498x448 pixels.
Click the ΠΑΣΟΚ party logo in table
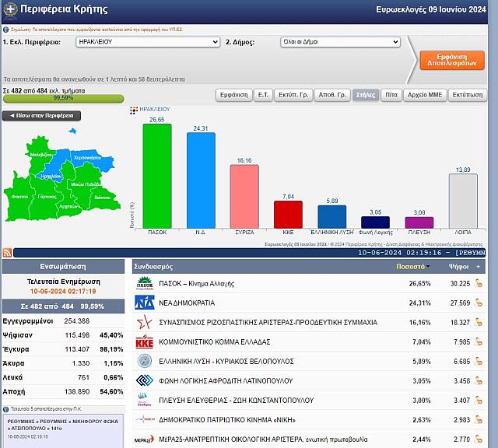coord(145,284)
